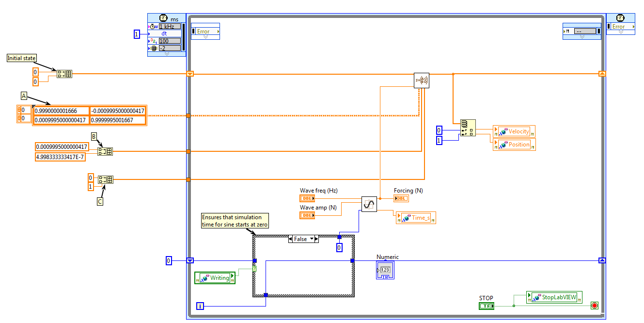Click the clock icon on the loop output node
The image size is (644, 323).
click(x=619, y=17)
